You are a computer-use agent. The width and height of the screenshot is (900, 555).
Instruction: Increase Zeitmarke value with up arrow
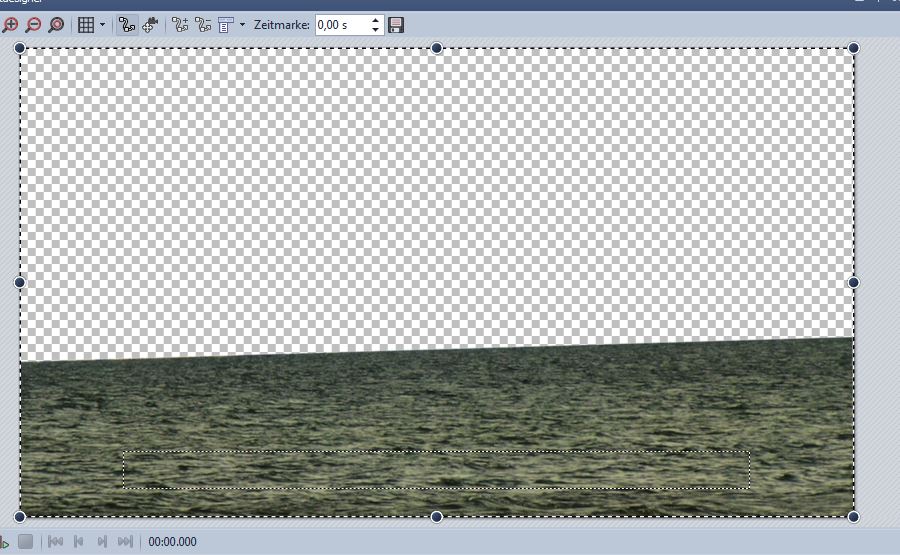(x=375, y=20)
